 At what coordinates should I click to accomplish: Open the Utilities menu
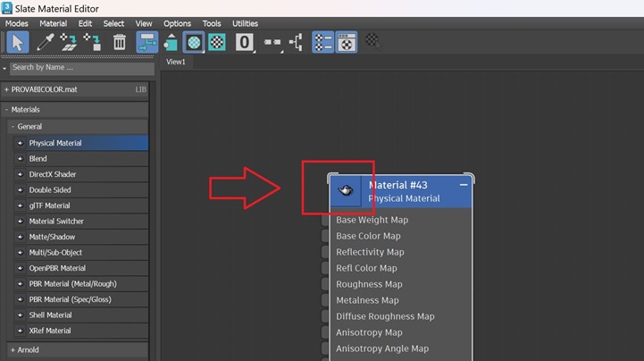246,23
